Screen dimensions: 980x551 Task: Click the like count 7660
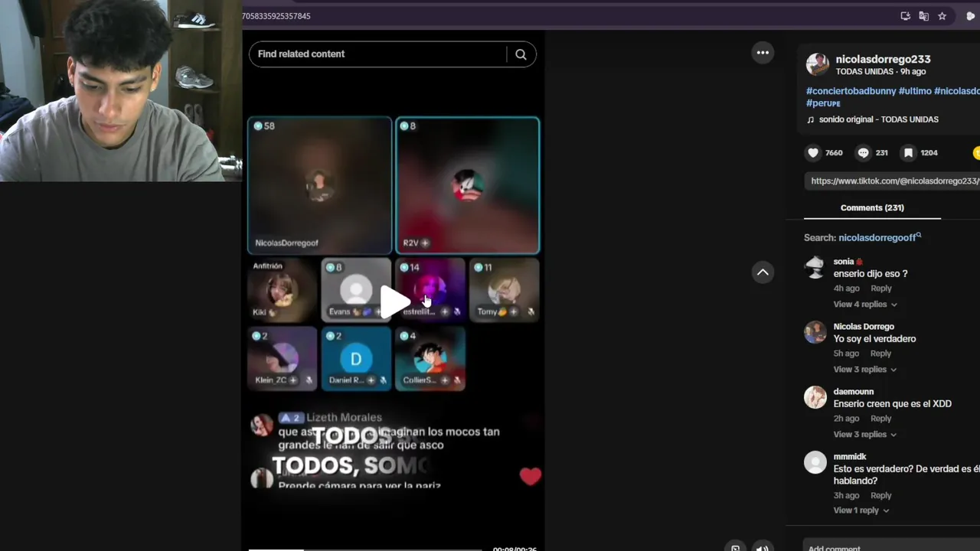click(834, 153)
